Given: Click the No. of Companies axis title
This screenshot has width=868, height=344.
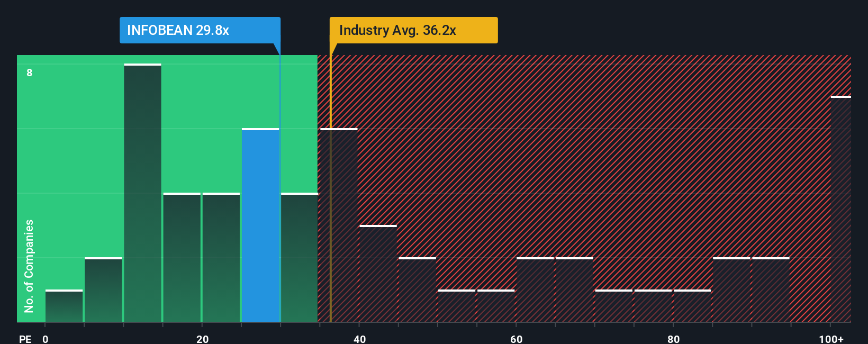Looking at the screenshot, I should point(29,266).
